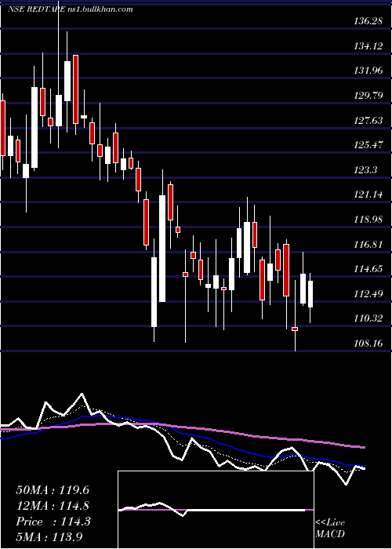Screen dimensions: 392x549
Task: Click the 116.81 price axis label
Action: pos(368,245)
